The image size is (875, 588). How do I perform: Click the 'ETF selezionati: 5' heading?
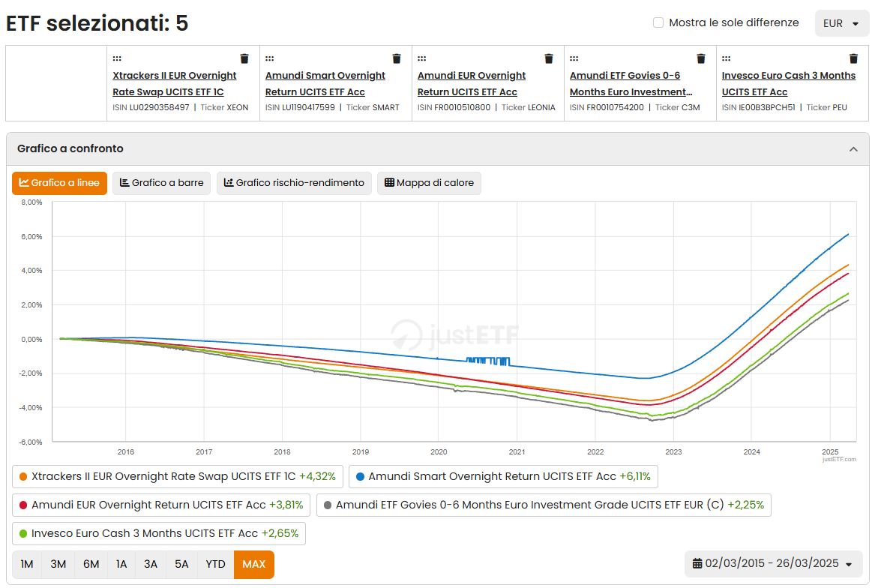97,23
